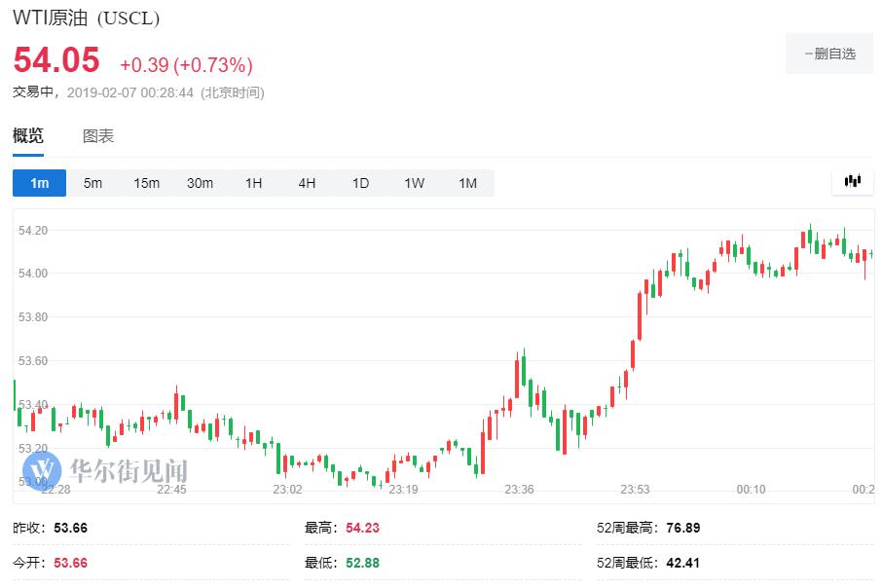Click the WTI原油 (USCL) title

(86, 18)
